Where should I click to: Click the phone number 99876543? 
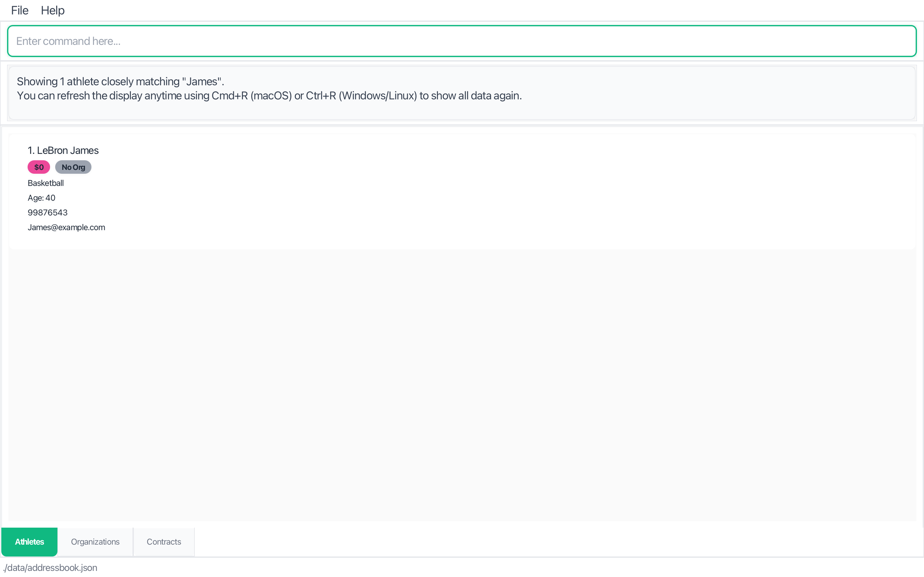click(48, 213)
